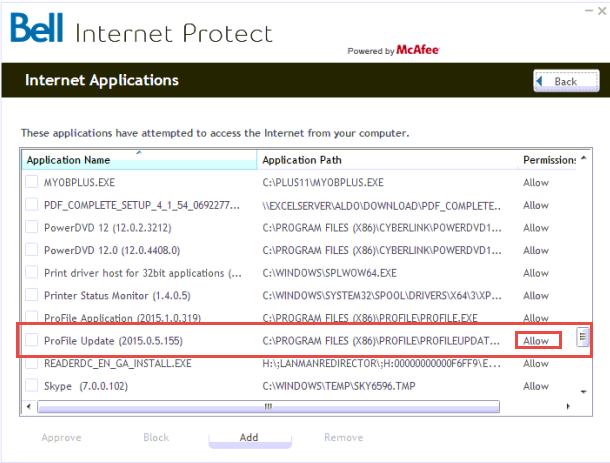This screenshot has height=463, width=610.
Task: Minimize the Bell Internet Protect window
Action: point(589,11)
